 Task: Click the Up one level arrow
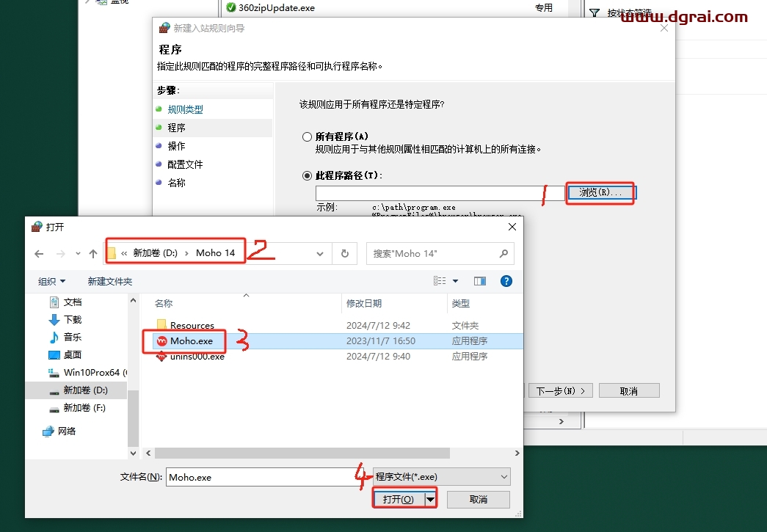[x=93, y=254]
